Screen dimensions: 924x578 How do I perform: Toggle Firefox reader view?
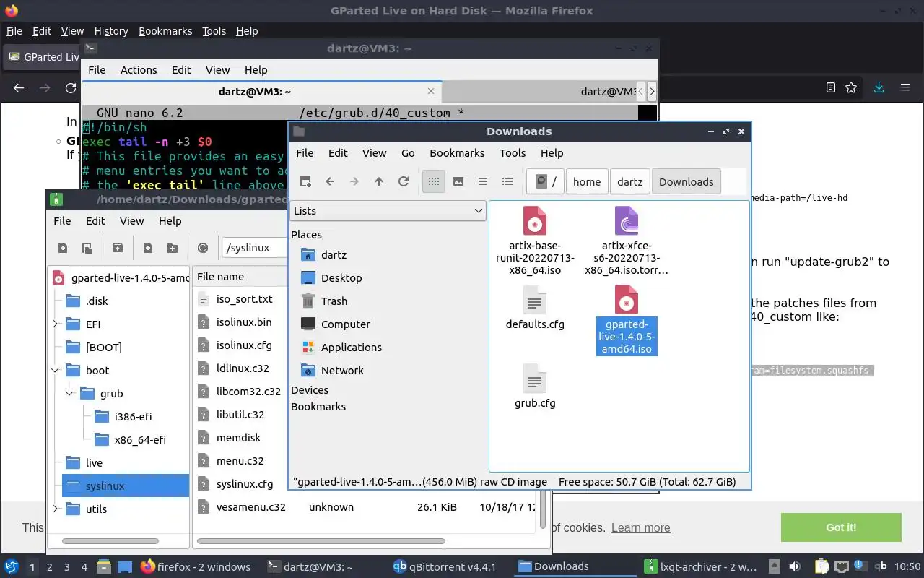coord(831,87)
